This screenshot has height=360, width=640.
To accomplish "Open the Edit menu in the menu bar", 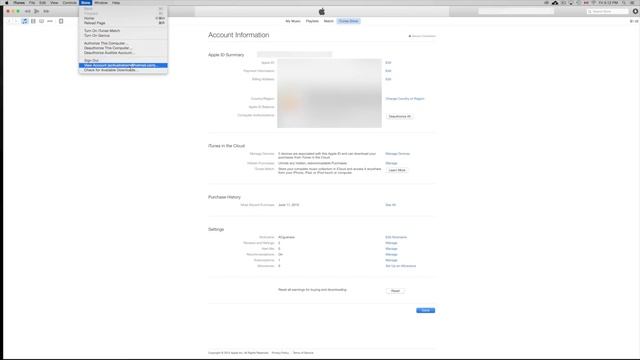I will [x=42, y=2].
